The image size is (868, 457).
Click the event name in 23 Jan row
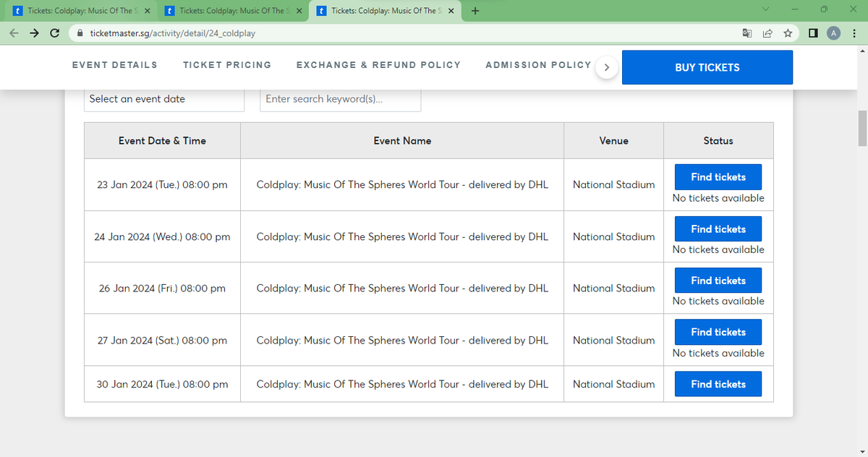tap(402, 184)
